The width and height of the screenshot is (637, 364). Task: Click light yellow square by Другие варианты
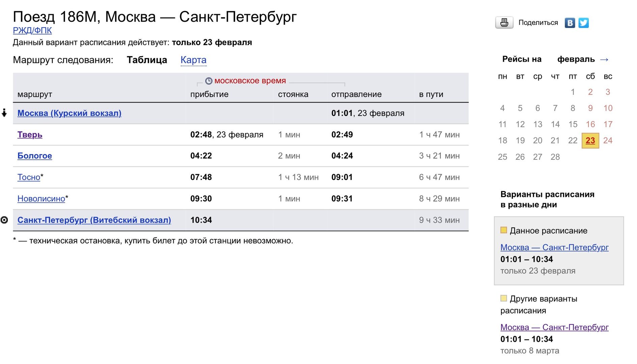tap(504, 298)
